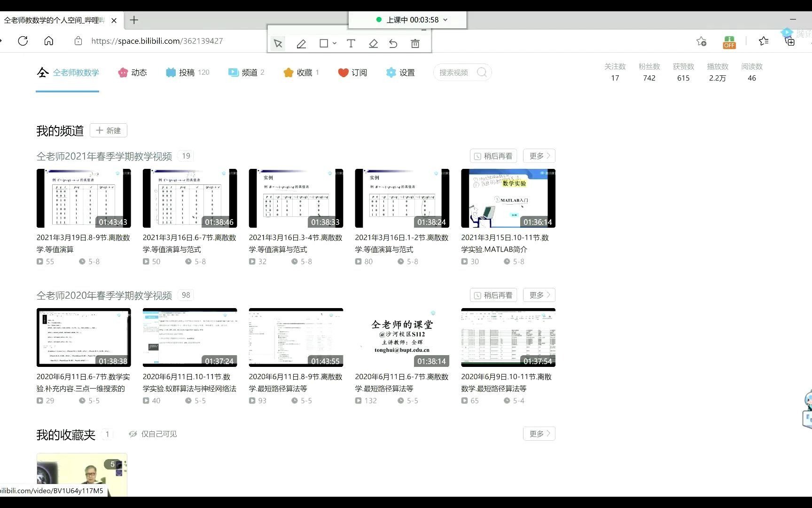This screenshot has width=812, height=508.
Task: Click the site lock info icon
Action: [78, 41]
